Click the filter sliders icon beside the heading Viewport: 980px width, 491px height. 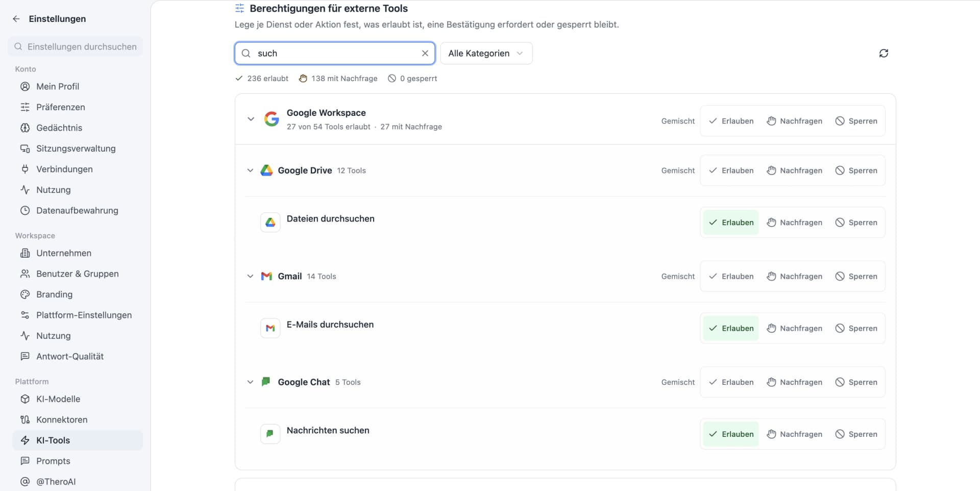tap(239, 8)
